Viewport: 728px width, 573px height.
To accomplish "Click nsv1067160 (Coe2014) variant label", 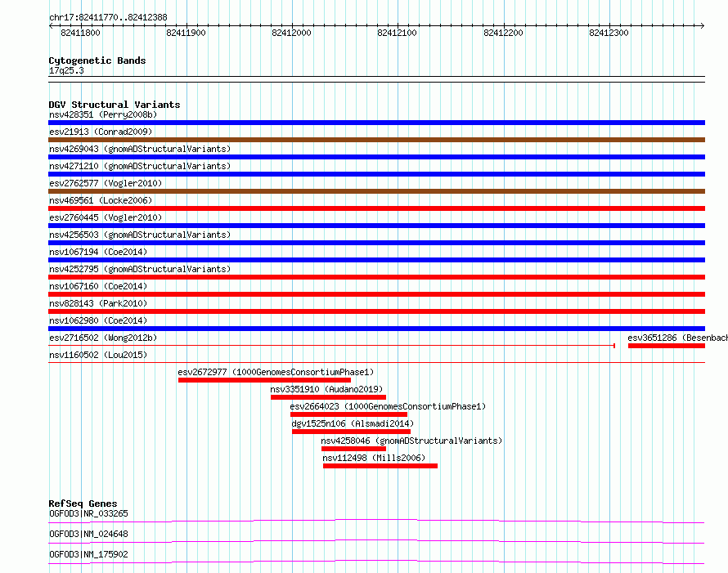I will tap(98, 286).
